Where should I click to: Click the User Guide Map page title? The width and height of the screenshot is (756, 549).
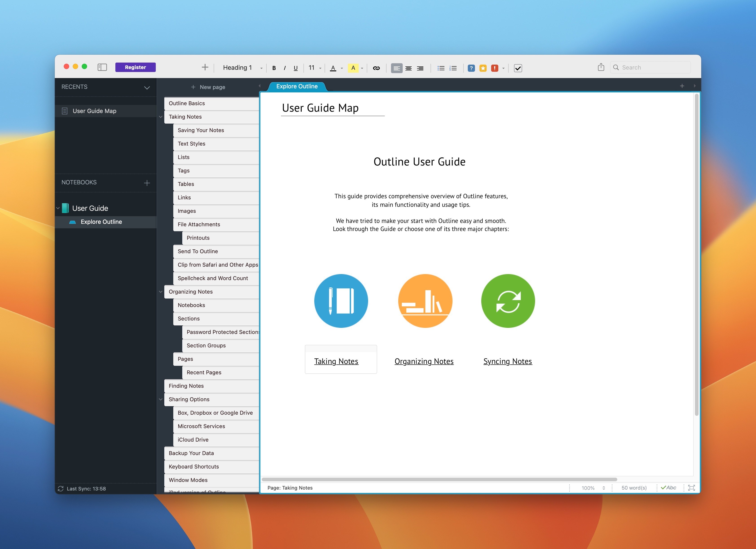pos(320,108)
